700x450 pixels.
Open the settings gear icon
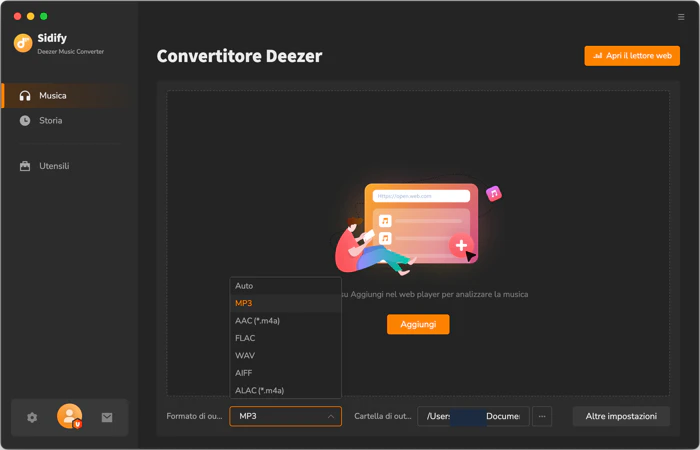coord(32,417)
